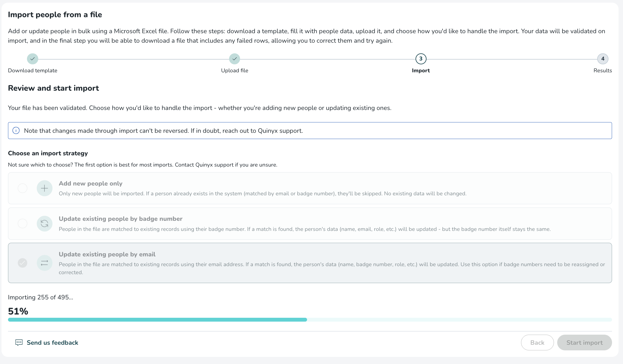Click the step 3 Import circle
This screenshot has width=623, height=364.
421,59
